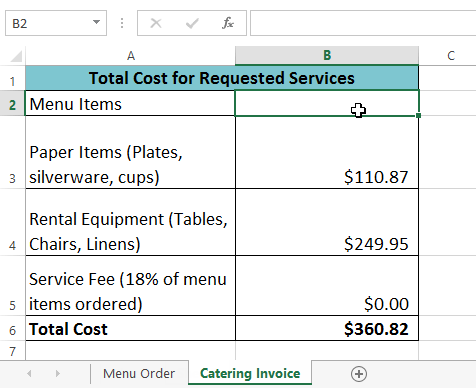
Task: Select row 4 header
Action: pyautogui.click(x=12, y=222)
